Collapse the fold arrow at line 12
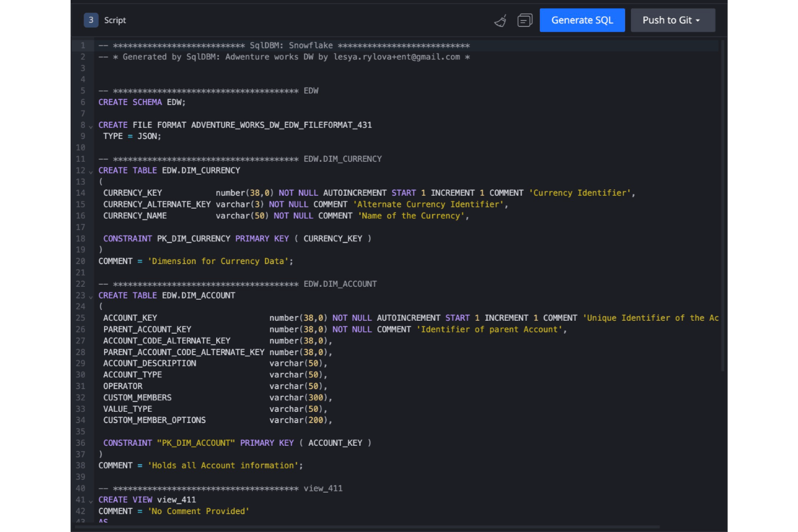The image size is (798, 532). [91, 172]
